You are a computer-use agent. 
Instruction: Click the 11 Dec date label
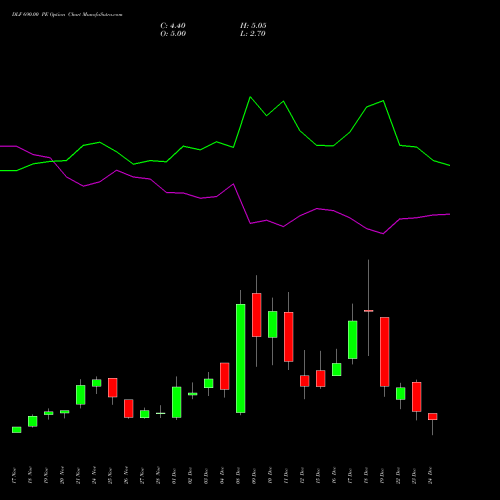(286, 476)
